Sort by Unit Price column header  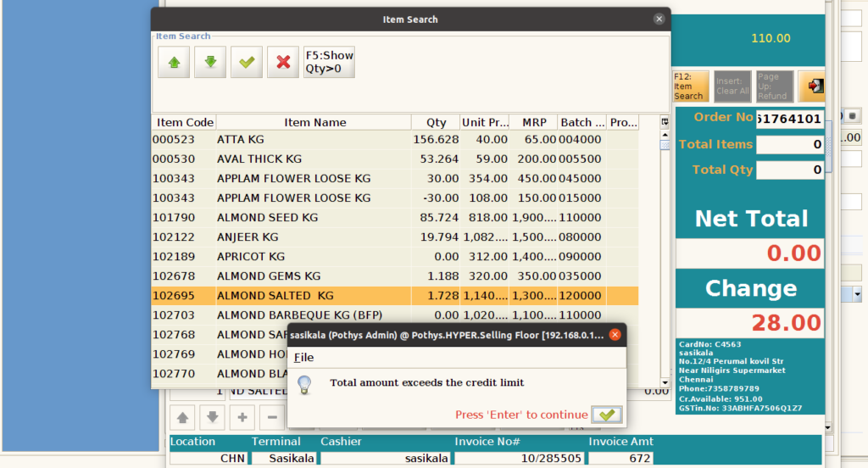pos(485,122)
